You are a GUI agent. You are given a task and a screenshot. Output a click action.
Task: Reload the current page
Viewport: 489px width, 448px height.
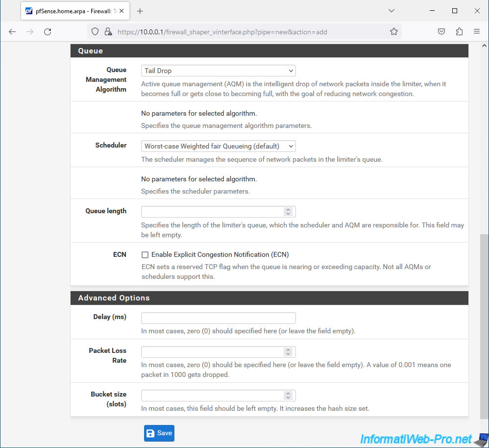tap(48, 32)
